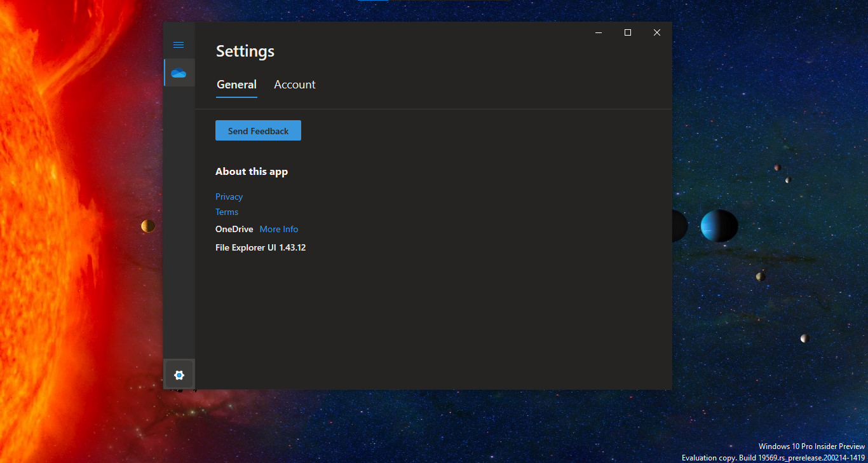Maximize the Settings window
Screen dimensions: 868x463
pos(628,32)
